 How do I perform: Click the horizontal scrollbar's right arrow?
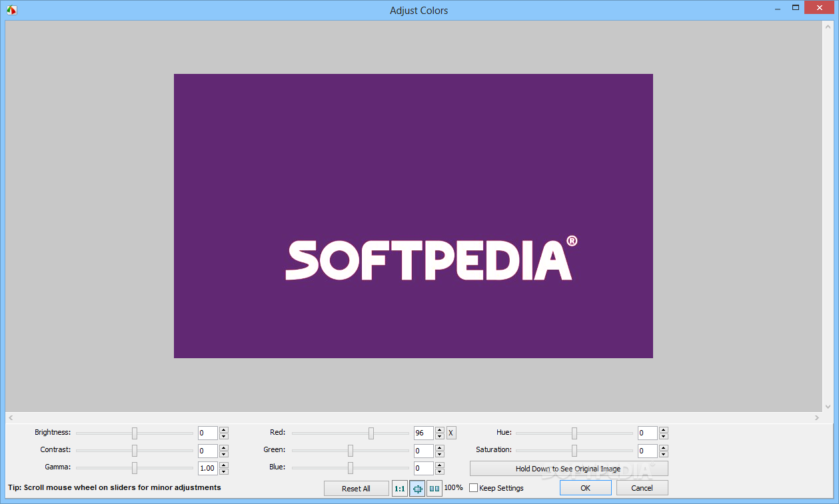tap(816, 417)
